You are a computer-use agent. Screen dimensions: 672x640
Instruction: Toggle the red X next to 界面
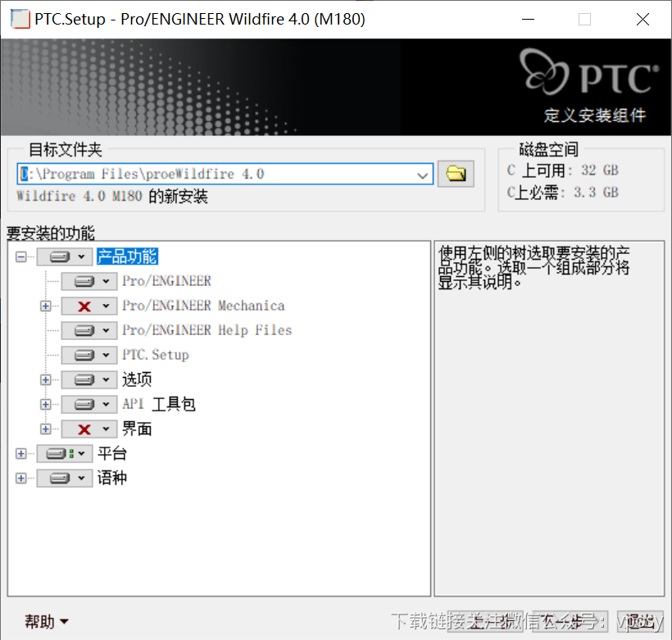(x=83, y=429)
